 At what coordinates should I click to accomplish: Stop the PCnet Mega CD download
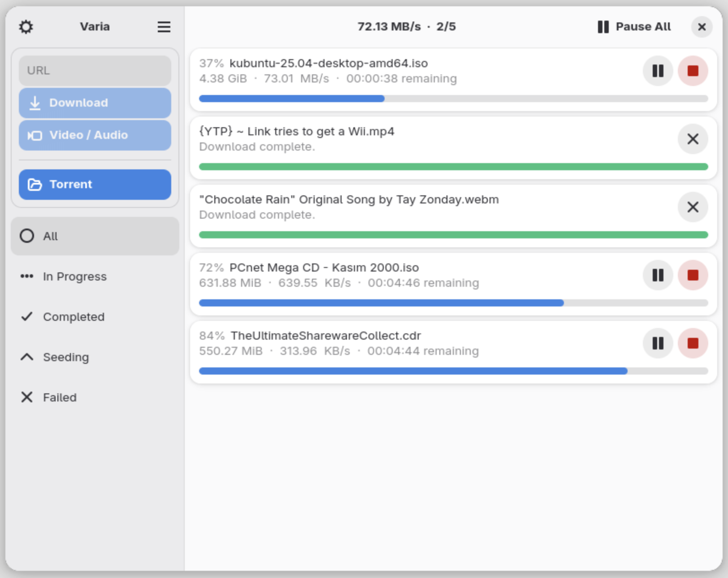pyautogui.click(x=693, y=275)
